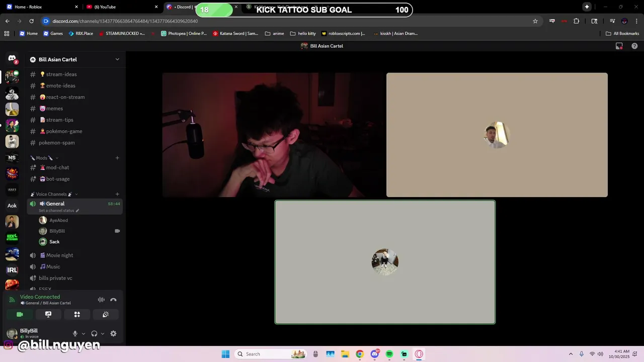The width and height of the screenshot is (644, 362).
Task: Select the General voice channel
Action: tap(74, 206)
